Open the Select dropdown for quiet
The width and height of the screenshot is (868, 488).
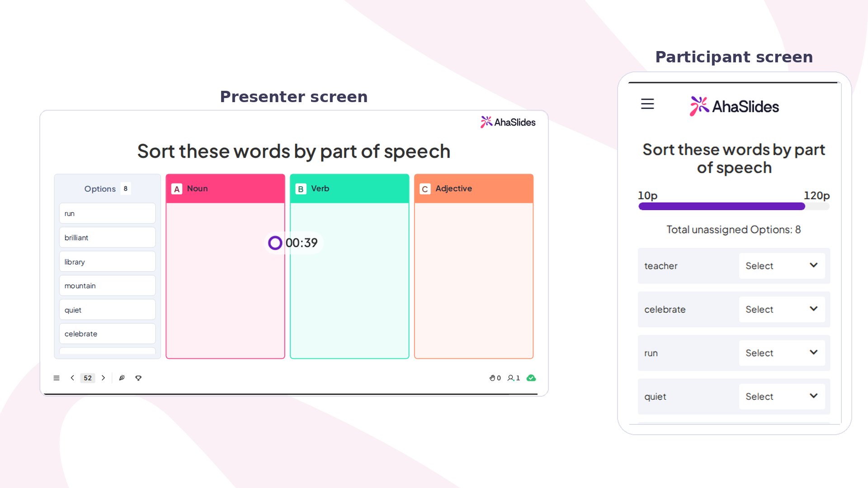coord(782,396)
